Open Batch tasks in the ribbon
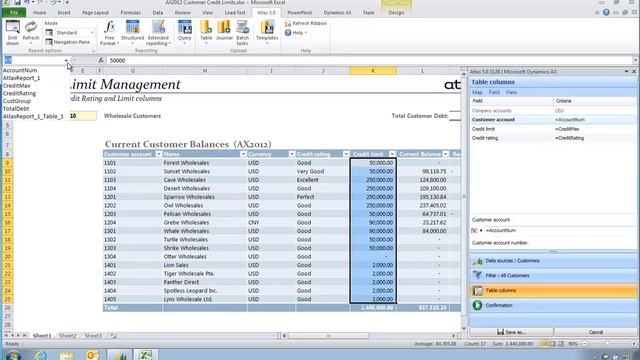Image resolution: width=640 pixels, height=360 pixels. coord(242,33)
